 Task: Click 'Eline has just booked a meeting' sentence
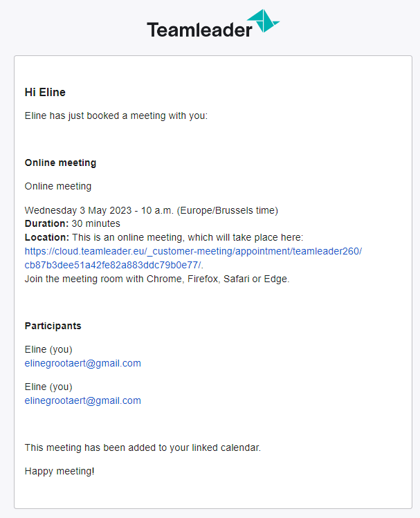click(116, 115)
